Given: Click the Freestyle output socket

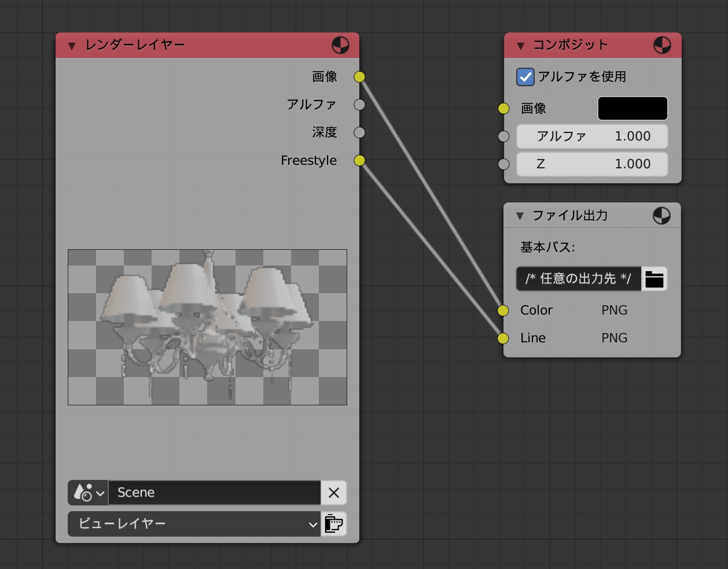Looking at the screenshot, I should 359,161.
